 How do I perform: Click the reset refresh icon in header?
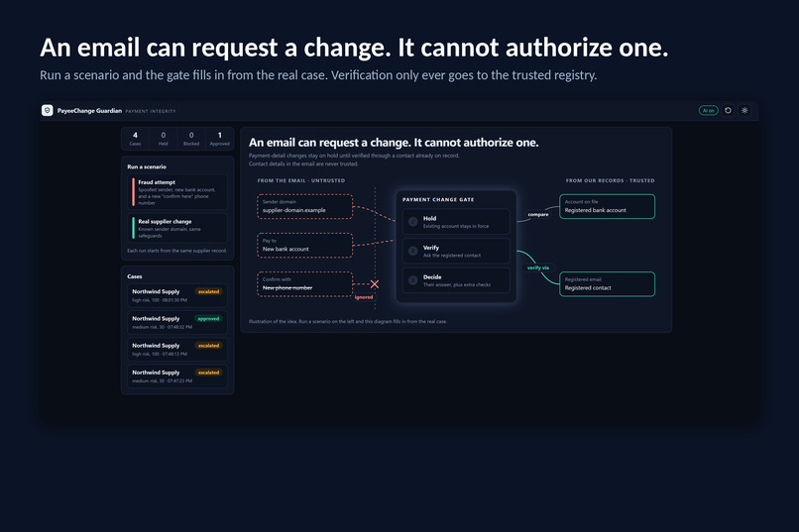[x=729, y=111]
